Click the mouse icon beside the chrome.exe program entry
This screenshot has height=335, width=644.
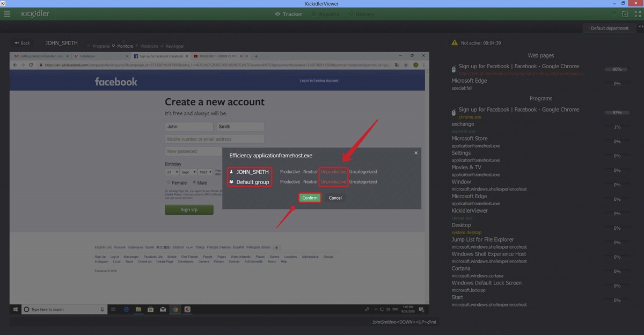pos(454,112)
